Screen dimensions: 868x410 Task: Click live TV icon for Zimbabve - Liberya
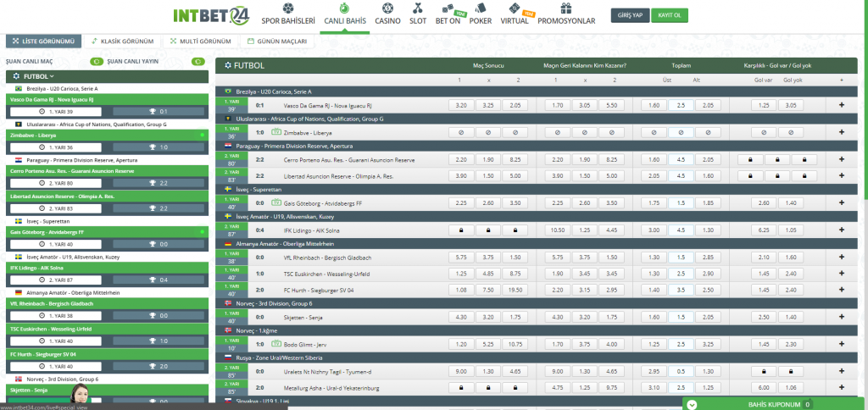276,132
